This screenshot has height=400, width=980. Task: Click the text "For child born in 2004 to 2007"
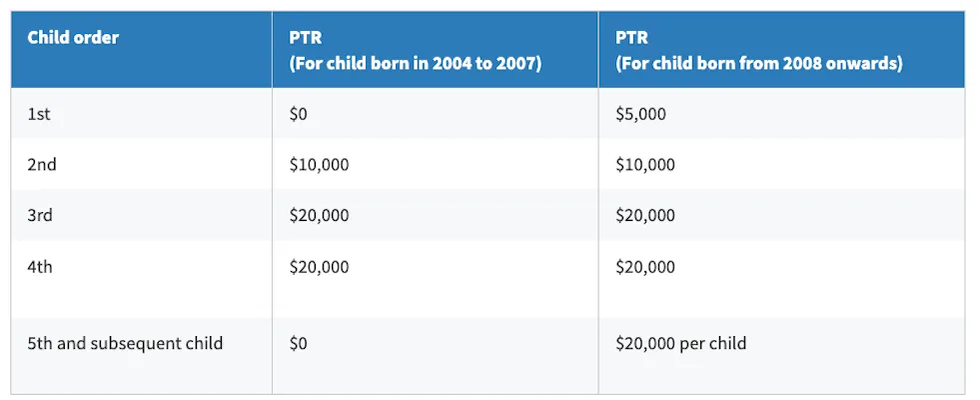(415, 64)
